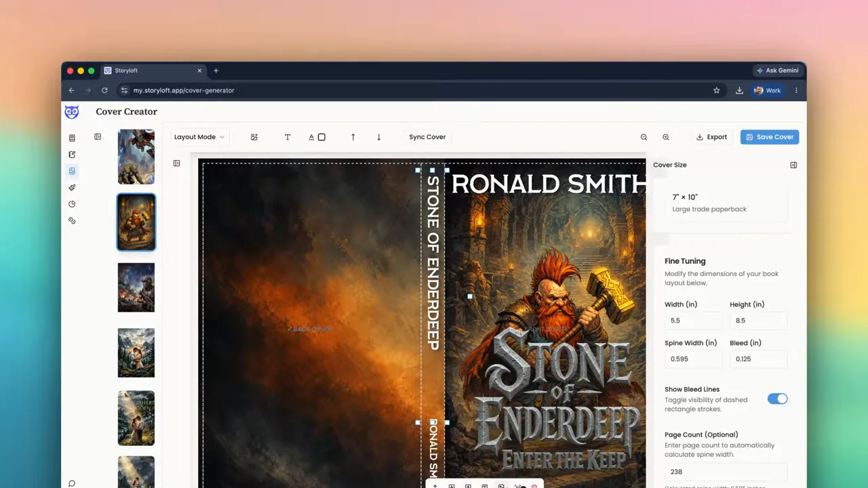The image size is (868, 488).
Task: Bring layer forward with up arrow icon
Action: pyautogui.click(x=353, y=137)
